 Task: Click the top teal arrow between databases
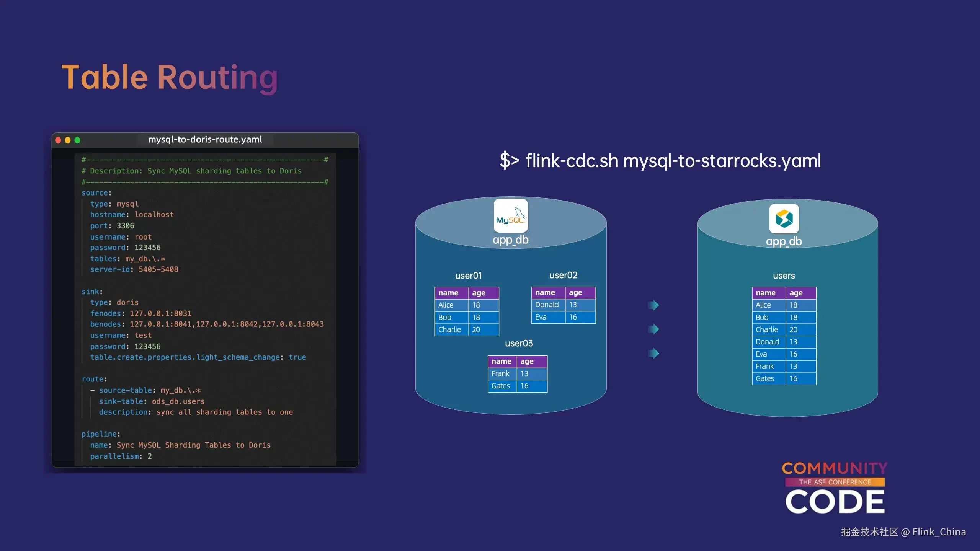click(x=654, y=305)
